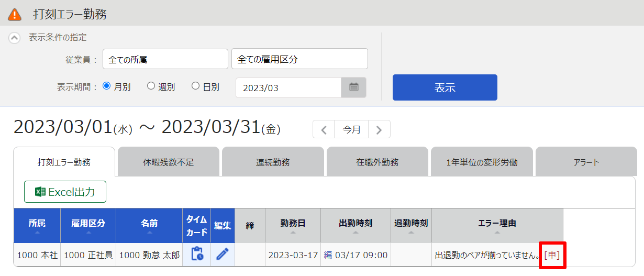Click the warning icon beside 打刻エラー勤務 title
Screen dimensions: 644x276
click(x=15, y=14)
